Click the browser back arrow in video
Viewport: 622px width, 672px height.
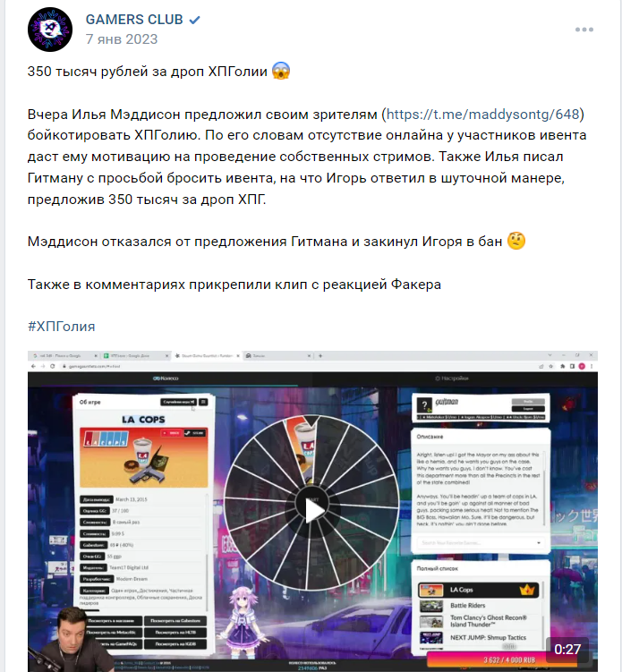pos(34,367)
